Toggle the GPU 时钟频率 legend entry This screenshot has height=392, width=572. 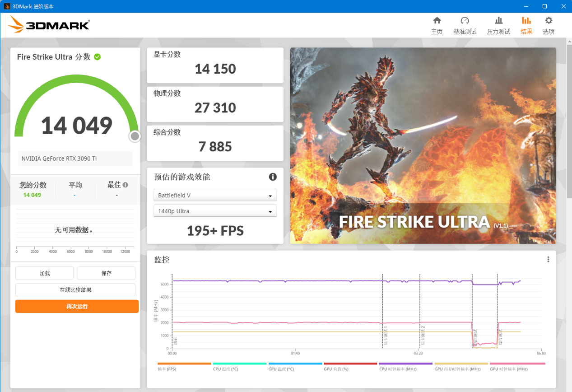517,366
